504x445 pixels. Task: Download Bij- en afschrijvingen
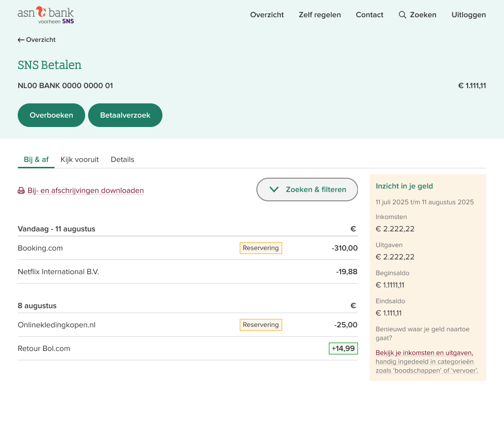pos(86,191)
